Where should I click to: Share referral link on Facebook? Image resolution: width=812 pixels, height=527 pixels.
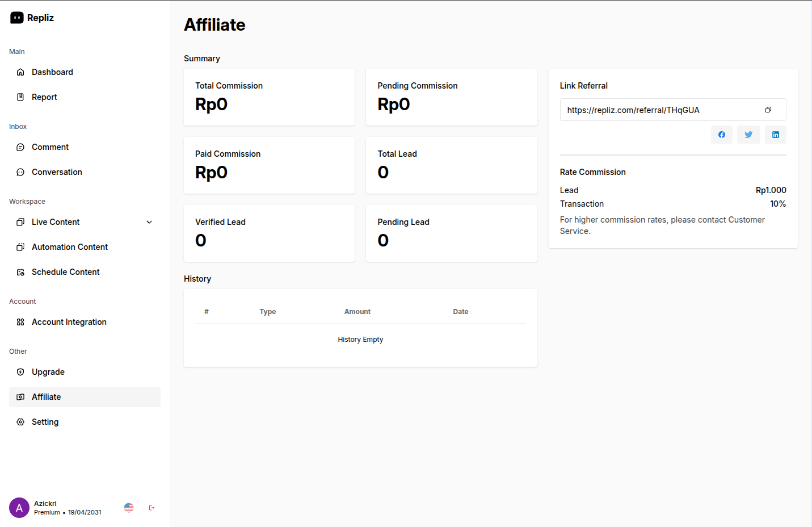click(x=721, y=135)
